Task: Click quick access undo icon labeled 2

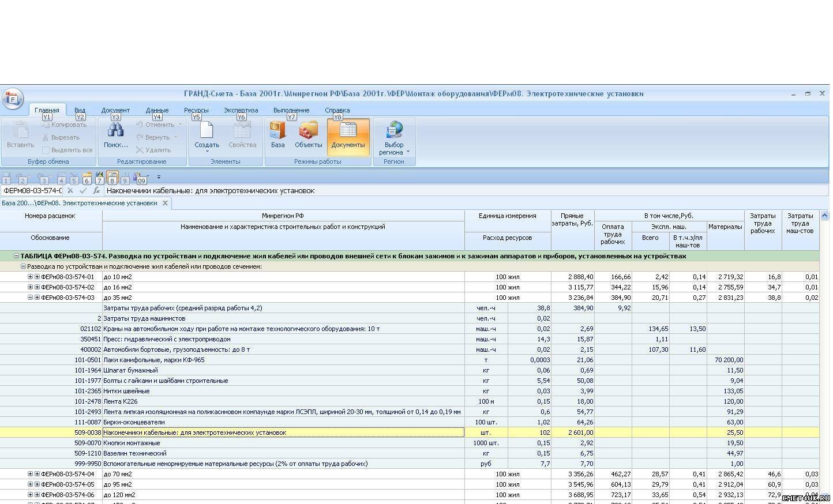Action: [x=20, y=177]
